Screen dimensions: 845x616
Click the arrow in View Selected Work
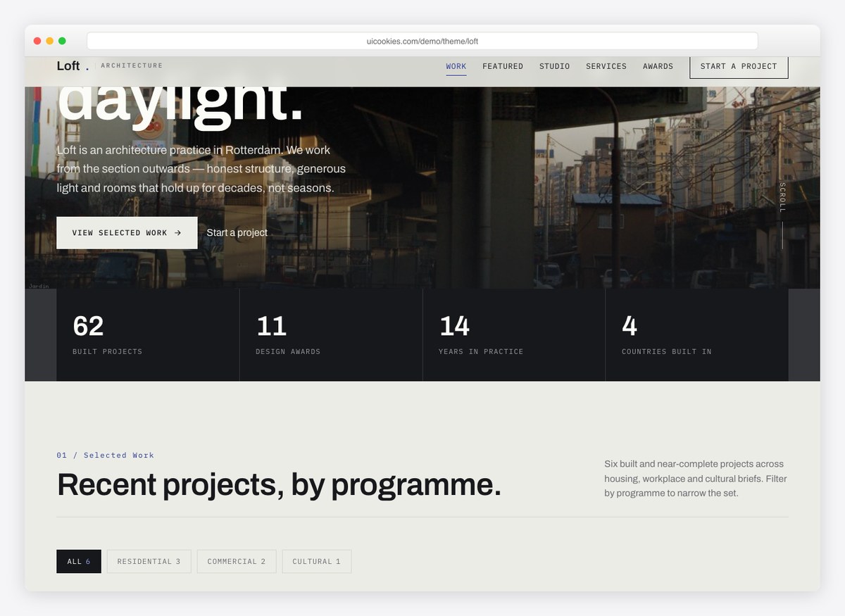[177, 233]
